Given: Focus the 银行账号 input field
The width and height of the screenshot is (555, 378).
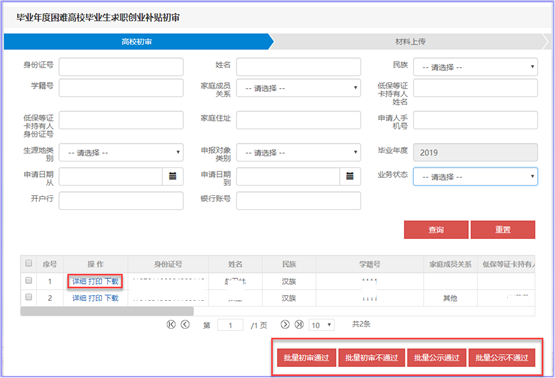Looking at the screenshot, I should click(x=298, y=201).
